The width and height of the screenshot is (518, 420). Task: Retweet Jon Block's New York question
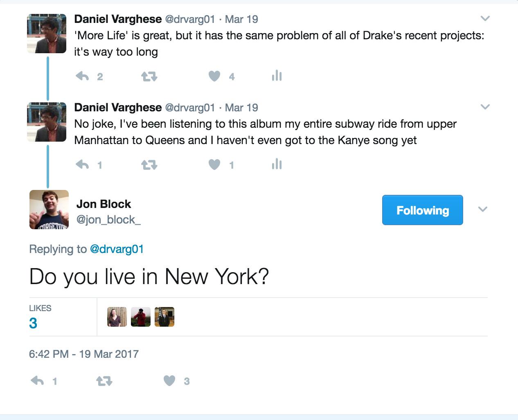click(104, 381)
